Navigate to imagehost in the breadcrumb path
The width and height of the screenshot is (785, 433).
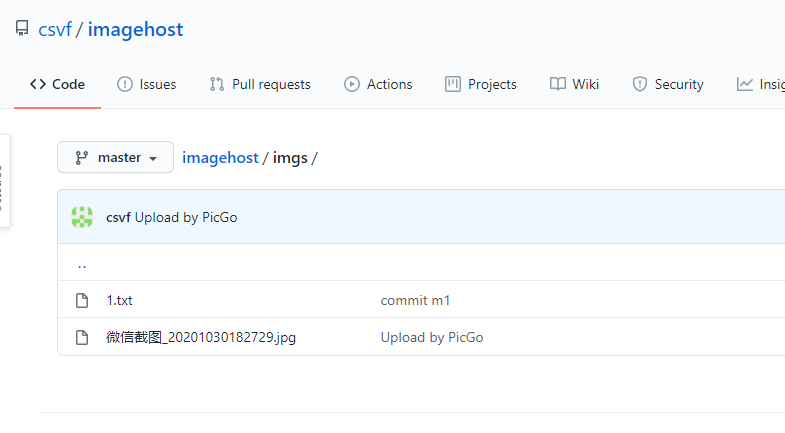(219, 158)
